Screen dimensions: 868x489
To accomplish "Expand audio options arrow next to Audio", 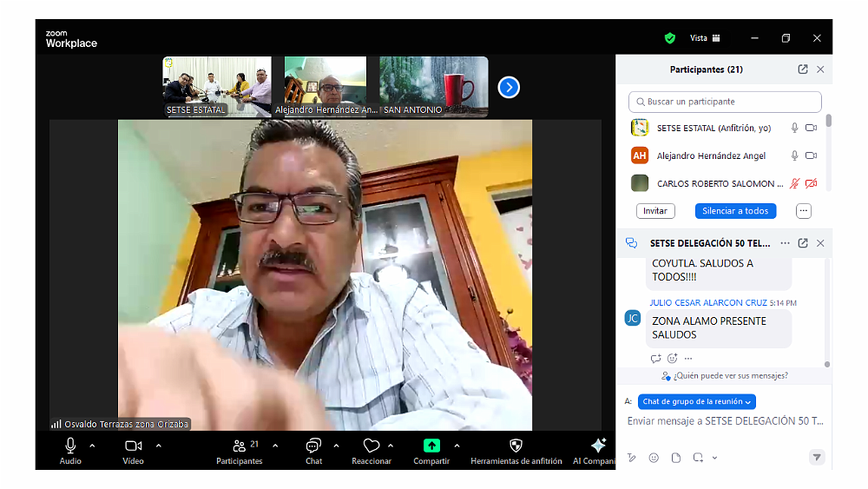I will (x=92, y=446).
